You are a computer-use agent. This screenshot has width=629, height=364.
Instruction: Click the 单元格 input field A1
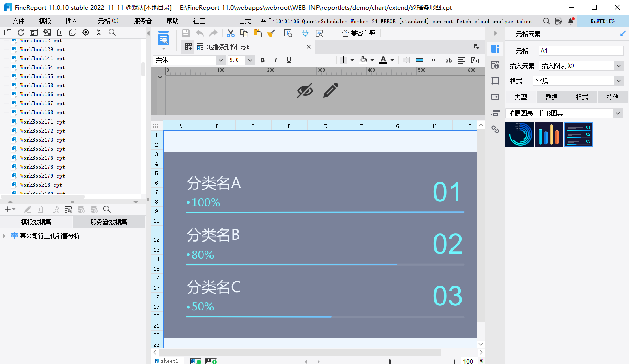click(x=581, y=51)
